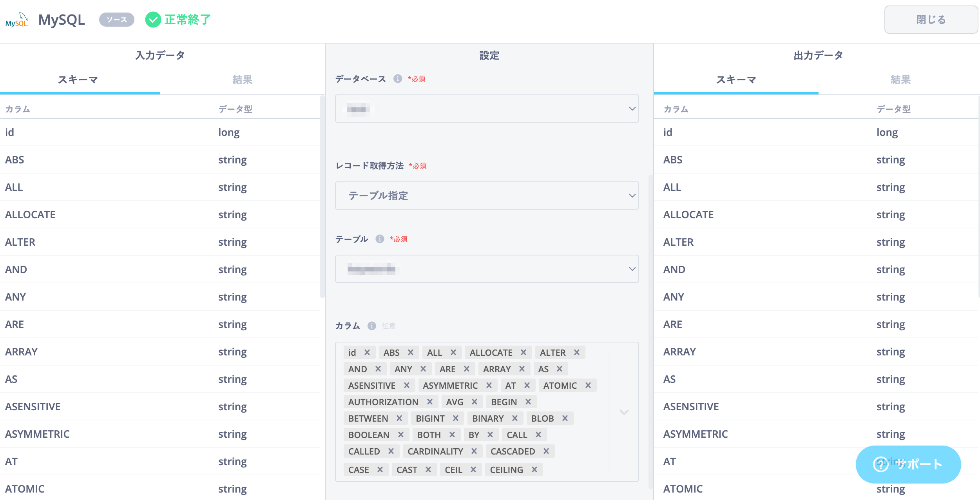Remove the AND column tag

click(x=378, y=369)
